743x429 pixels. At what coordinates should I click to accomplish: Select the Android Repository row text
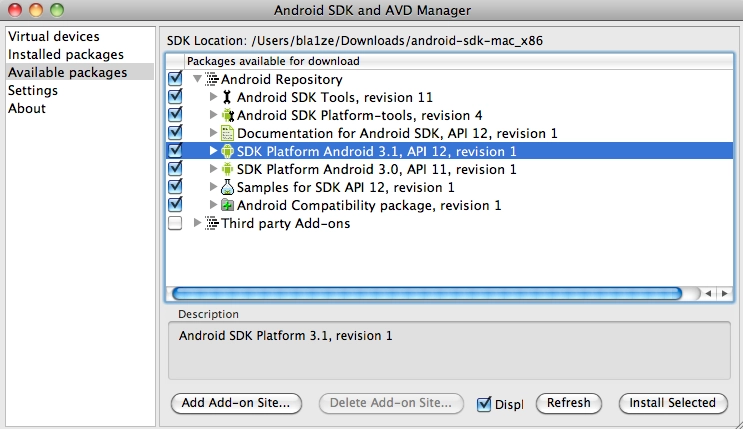tap(281, 79)
